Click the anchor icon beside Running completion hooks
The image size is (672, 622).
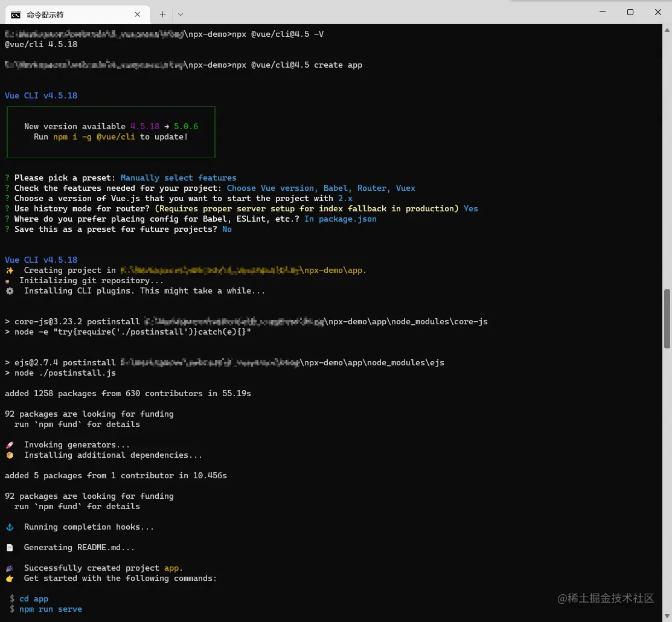coord(10,527)
